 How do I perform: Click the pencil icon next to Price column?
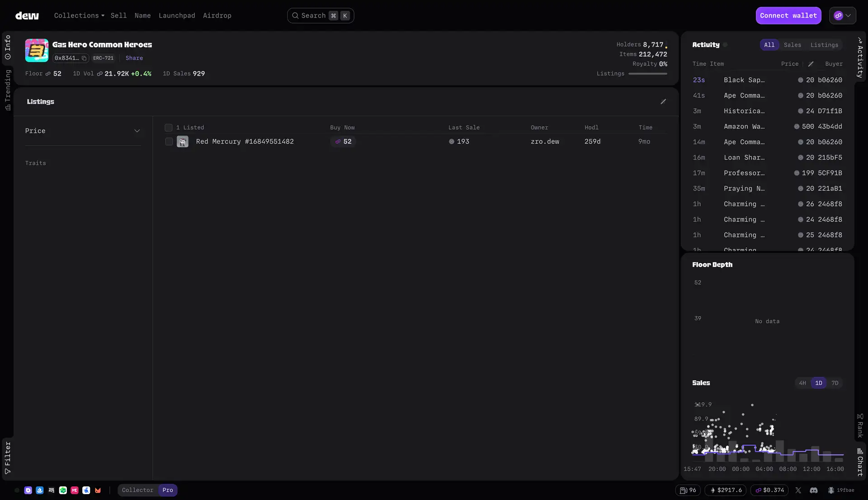(811, 64)
